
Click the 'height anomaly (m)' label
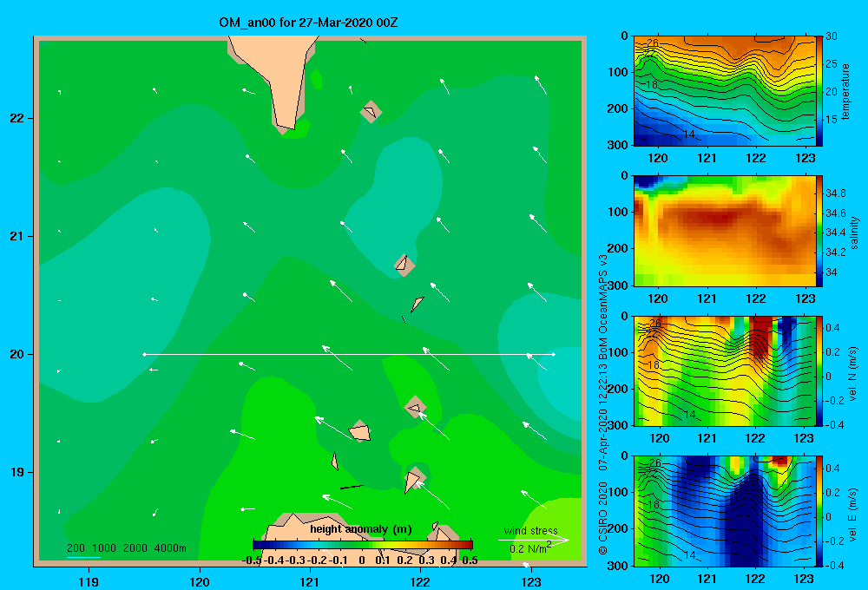tap(361, 529)
